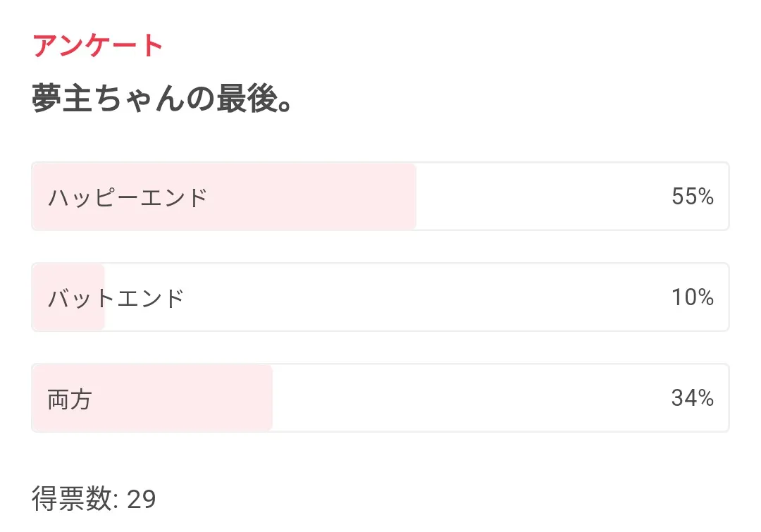Click the vote total number 29
Viewport: 761px width, 532px height.
142,500
